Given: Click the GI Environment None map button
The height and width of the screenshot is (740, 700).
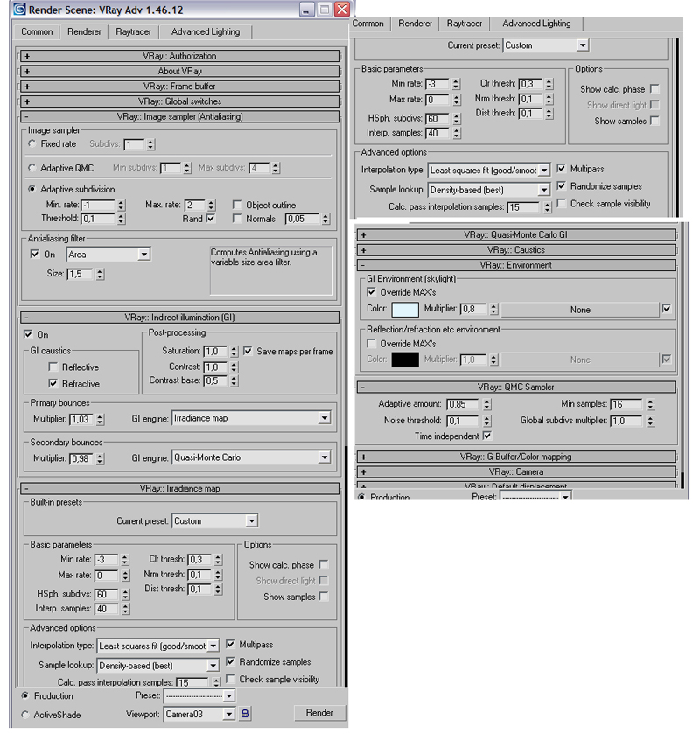Looking at the screenshot, I should [x=580, y=310].
